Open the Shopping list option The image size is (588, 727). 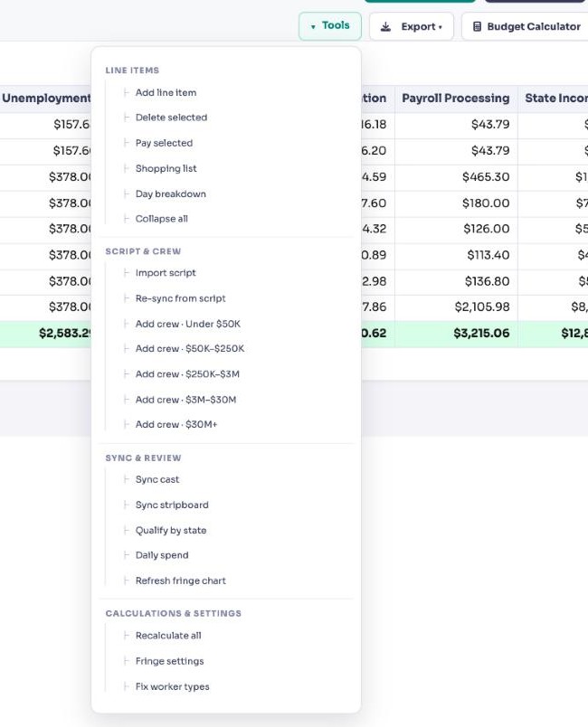(166, 168)
